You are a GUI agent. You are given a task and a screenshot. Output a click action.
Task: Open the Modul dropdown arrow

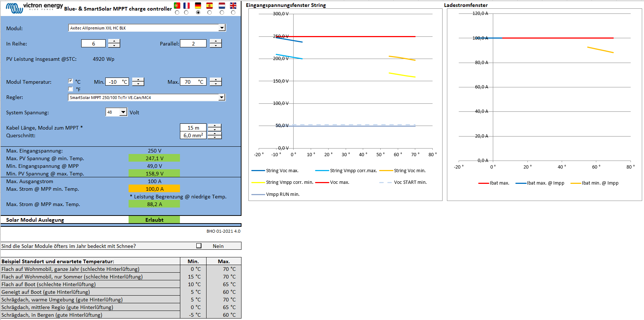pyautogui.click(x=222, y=28)
